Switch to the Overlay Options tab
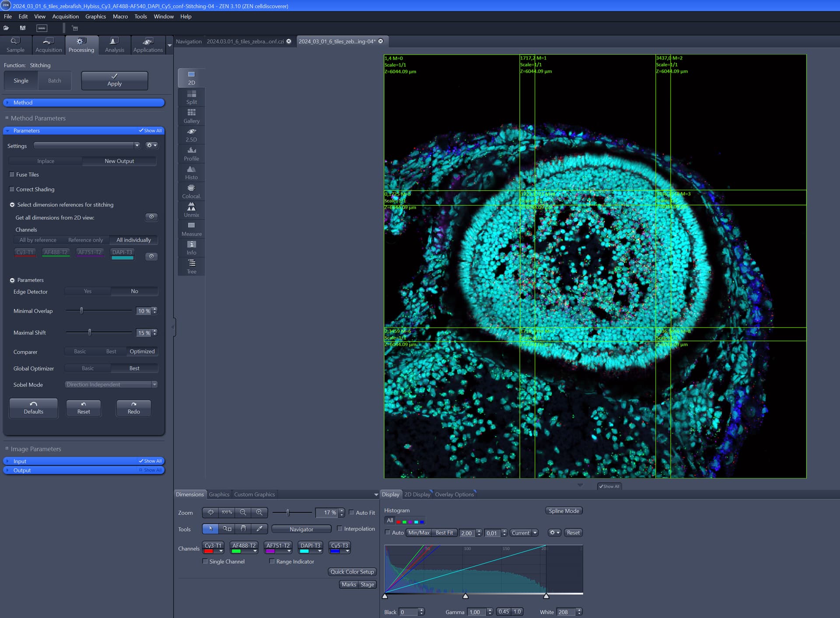Image resolution: width=840 pixels, height=618 pixels. (455, 494)
